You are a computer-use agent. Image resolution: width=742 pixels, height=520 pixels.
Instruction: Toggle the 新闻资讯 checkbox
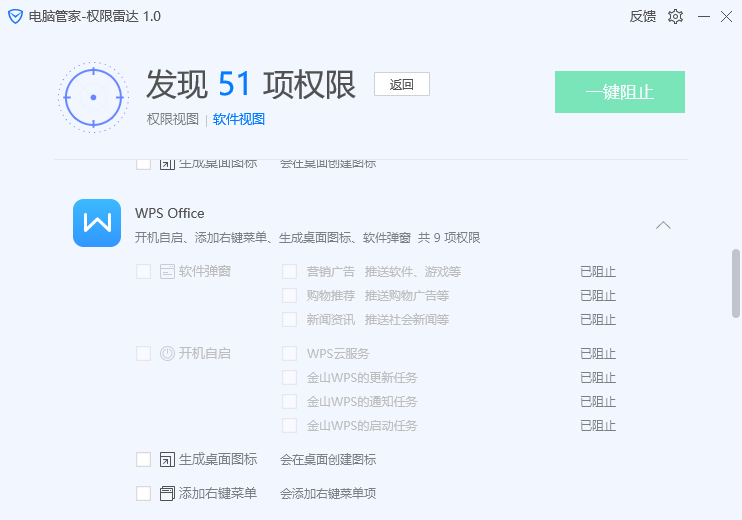click(290, 320)
